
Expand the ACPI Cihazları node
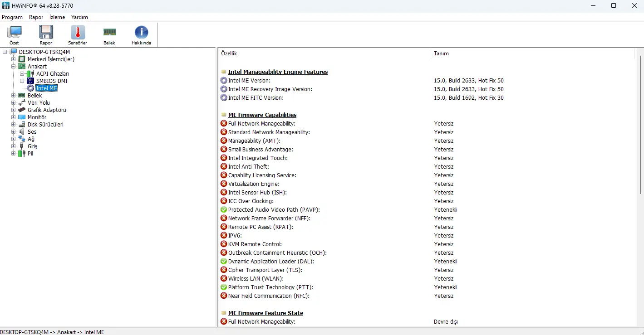tap(22, 74)
